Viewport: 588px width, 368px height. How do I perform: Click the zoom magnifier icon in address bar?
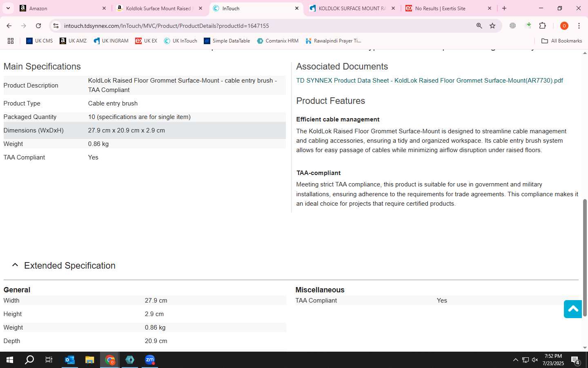(x=479, y=26)
